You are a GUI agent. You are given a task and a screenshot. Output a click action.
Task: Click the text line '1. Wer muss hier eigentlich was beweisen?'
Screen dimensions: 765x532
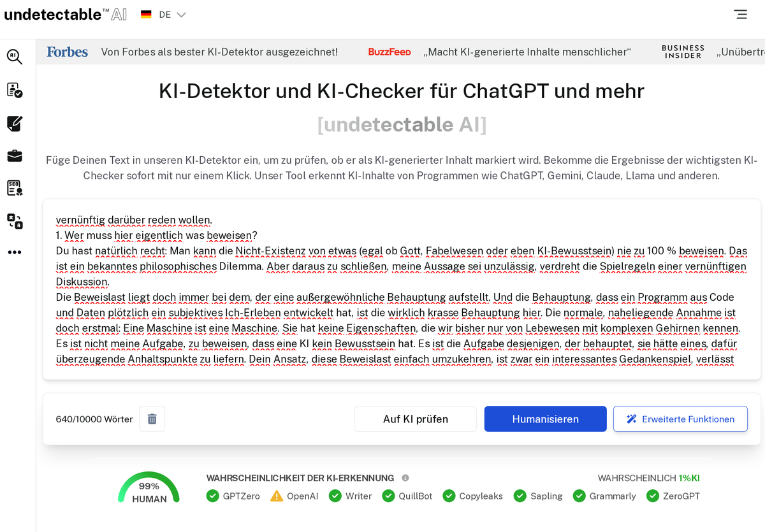pos(156,235)
